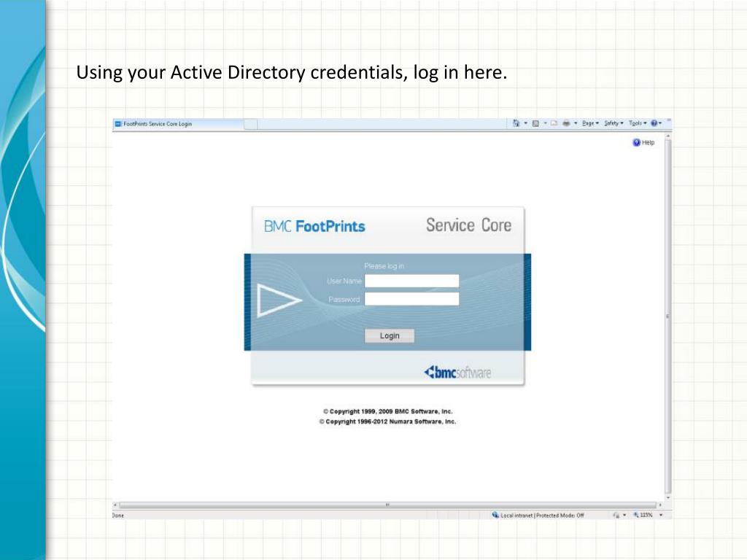Viewport: 747px width, 560px height.
Task: Open the Feeds dropdown arrow
Action: point(546,123)
